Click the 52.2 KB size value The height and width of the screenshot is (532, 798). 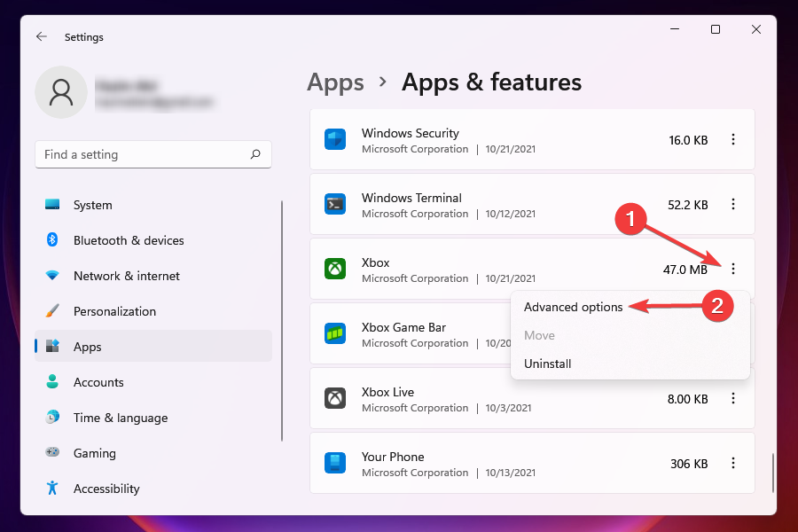click(687, 205)
